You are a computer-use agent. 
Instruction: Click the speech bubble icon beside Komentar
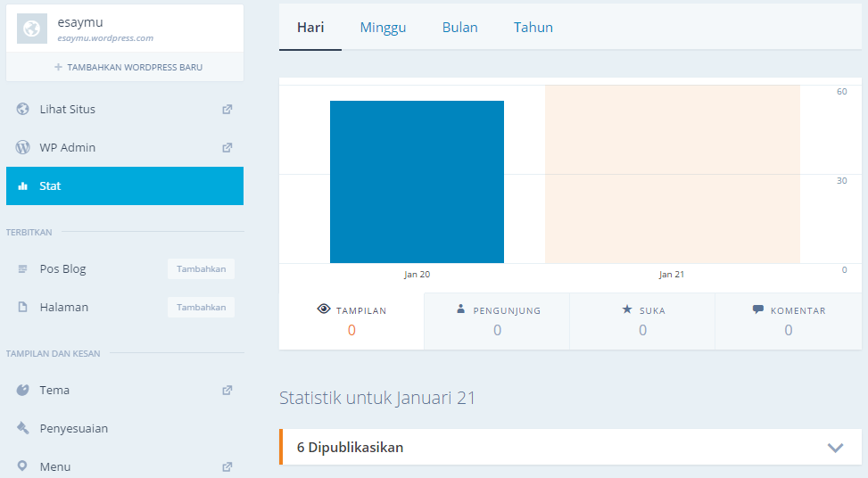tap(758, 309)
